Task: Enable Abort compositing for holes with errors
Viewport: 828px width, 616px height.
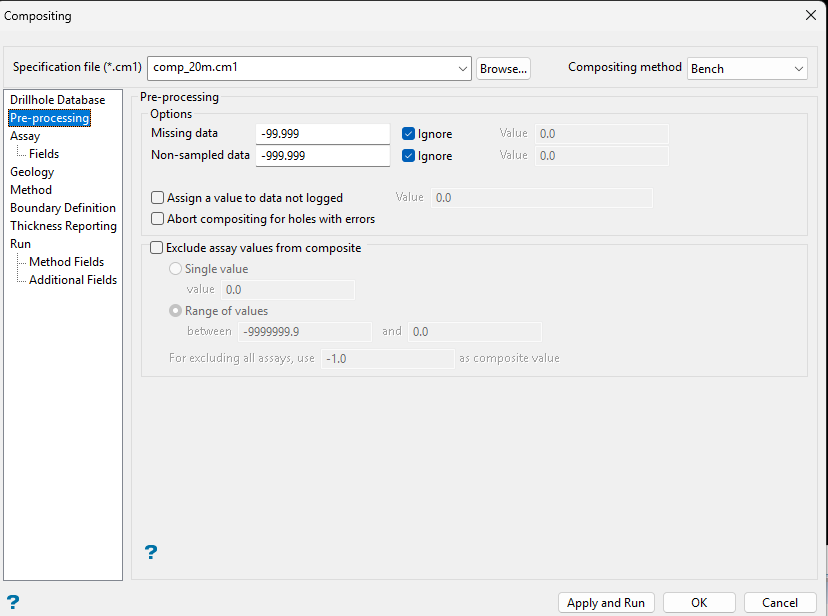Action: 157,219
